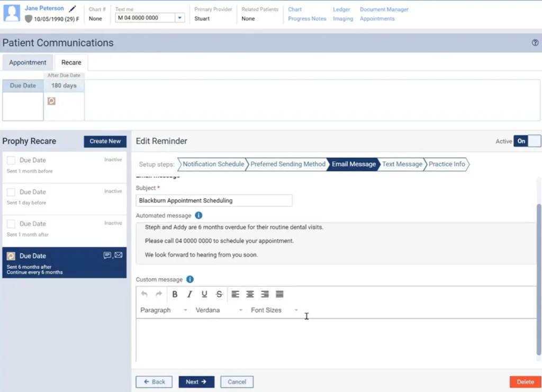Click the Automated message info icon
This screenshot has width=542, height=392.
tap(198, 215)
